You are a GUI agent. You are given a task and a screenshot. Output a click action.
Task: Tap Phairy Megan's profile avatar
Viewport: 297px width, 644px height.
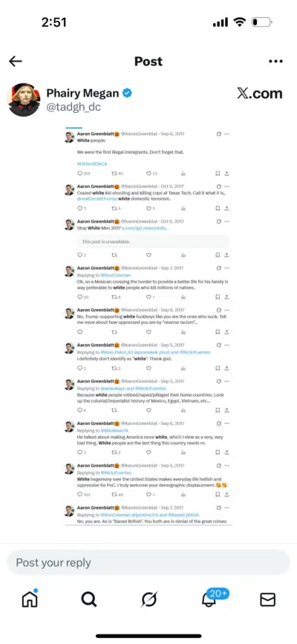[24, 100]
